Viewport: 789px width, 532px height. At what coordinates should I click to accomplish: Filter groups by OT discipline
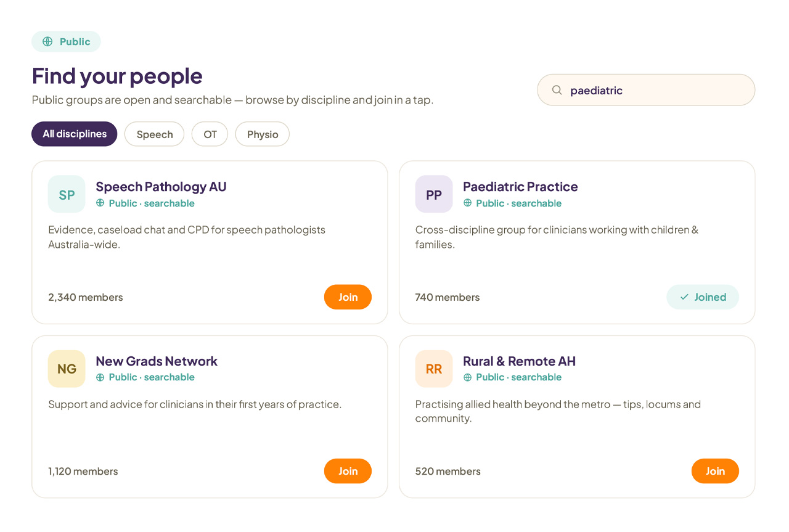210,134
